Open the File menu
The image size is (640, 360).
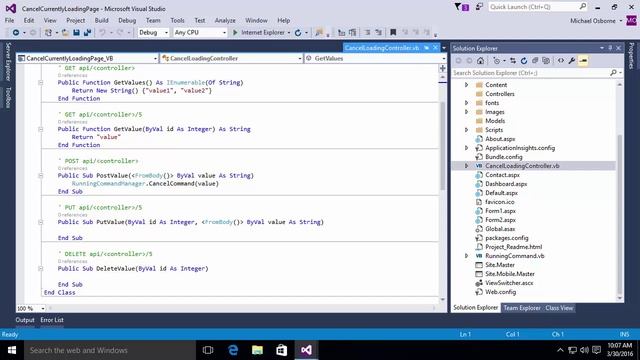point(9,20)
